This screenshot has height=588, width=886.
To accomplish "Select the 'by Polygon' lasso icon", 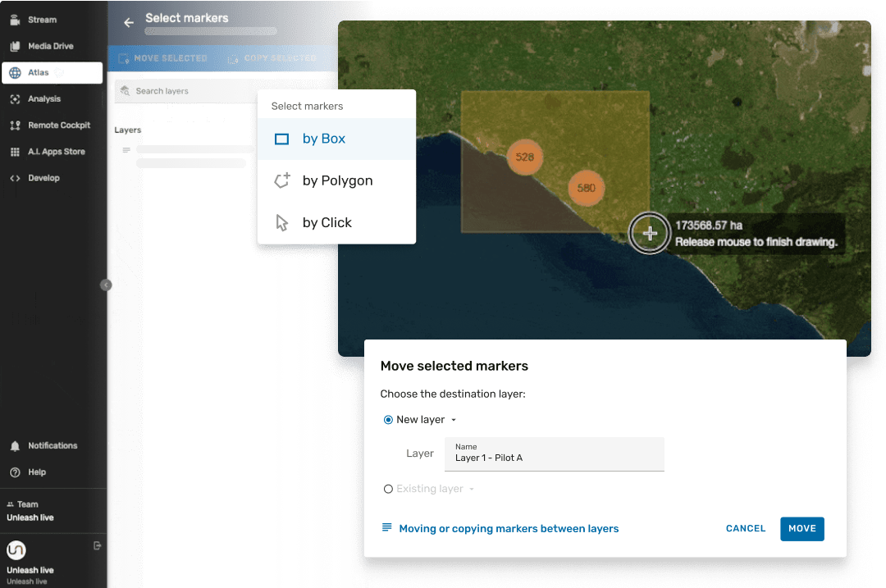I will [281, 180].
